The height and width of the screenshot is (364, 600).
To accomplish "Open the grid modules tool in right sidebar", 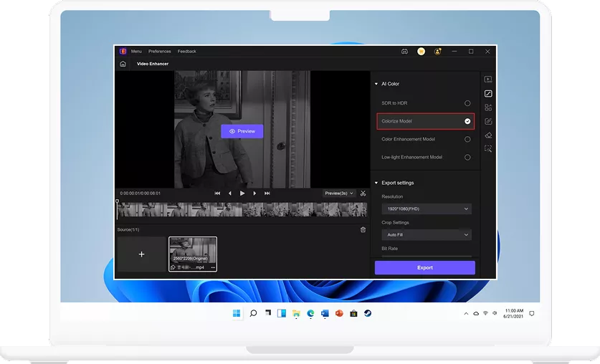I will tap(488, 107).
